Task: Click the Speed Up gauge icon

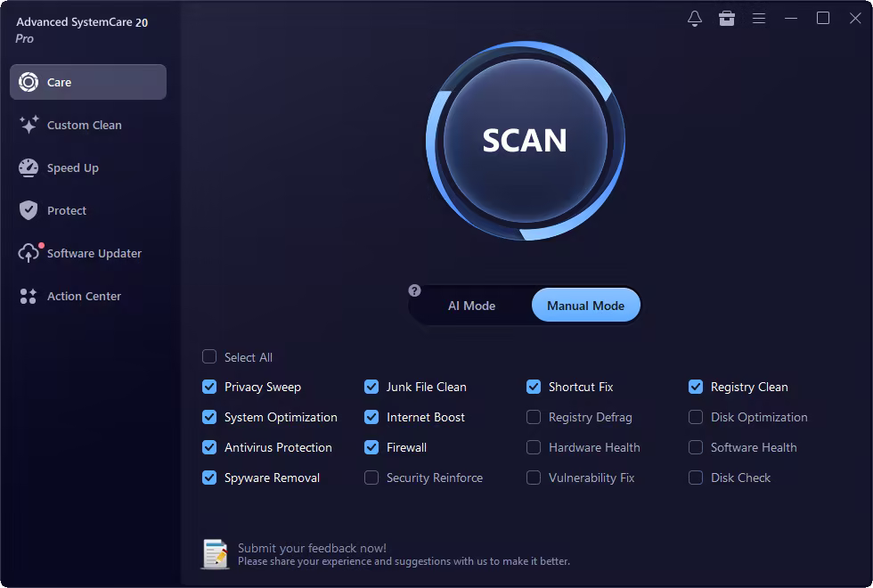Action: tap(29, 167)
